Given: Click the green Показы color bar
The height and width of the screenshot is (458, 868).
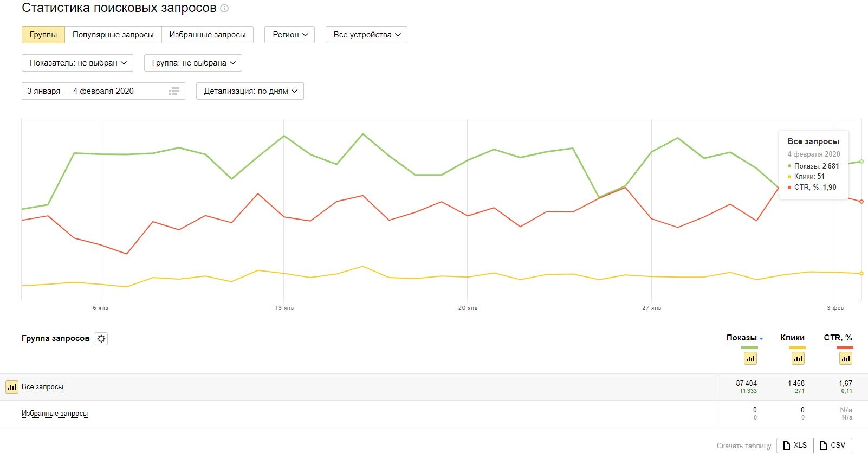Looking at the screenshot, I should click(742, 347).
